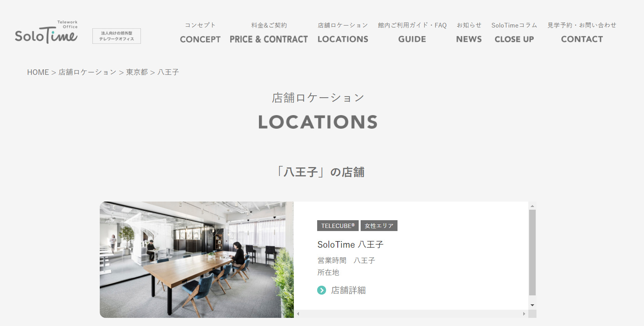Click the 東京都 breadcrumb link
This screenshot has height=326, width=644.
click(137, 72)
